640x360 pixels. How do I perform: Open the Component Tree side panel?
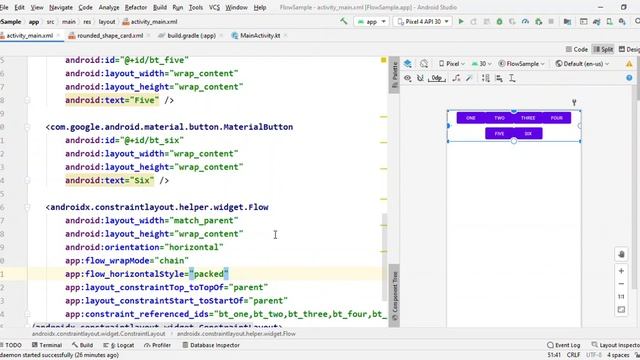pyautogui.click(x=394, y=296)
